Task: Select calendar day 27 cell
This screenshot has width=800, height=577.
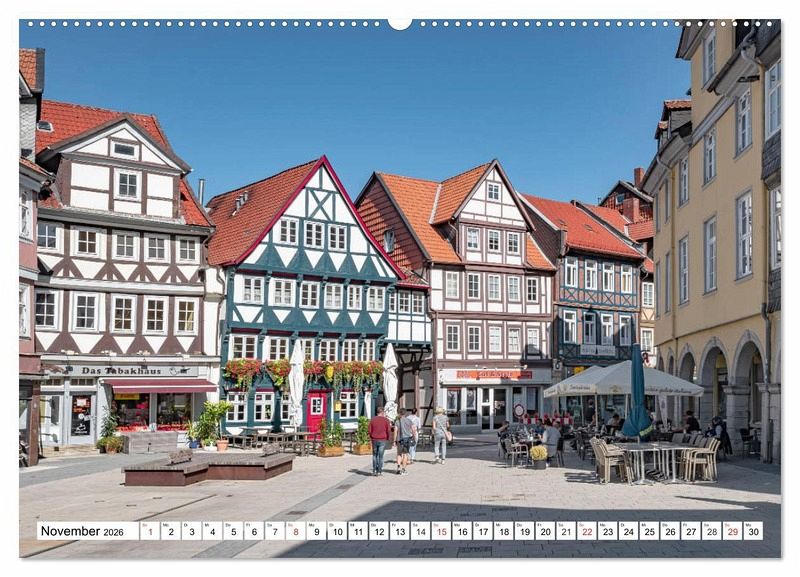Action: point(691,531)
